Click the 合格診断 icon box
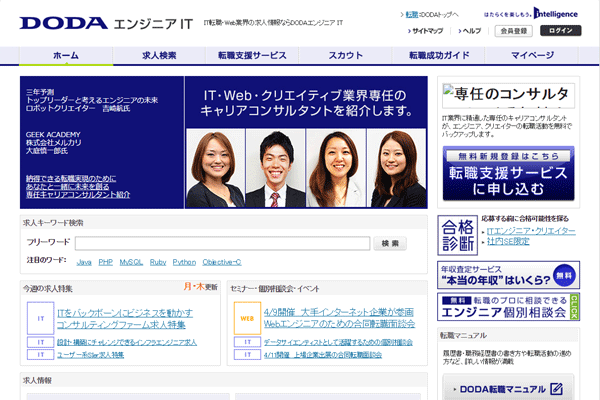Screen dimensions: 600x400 coord(458,235)
